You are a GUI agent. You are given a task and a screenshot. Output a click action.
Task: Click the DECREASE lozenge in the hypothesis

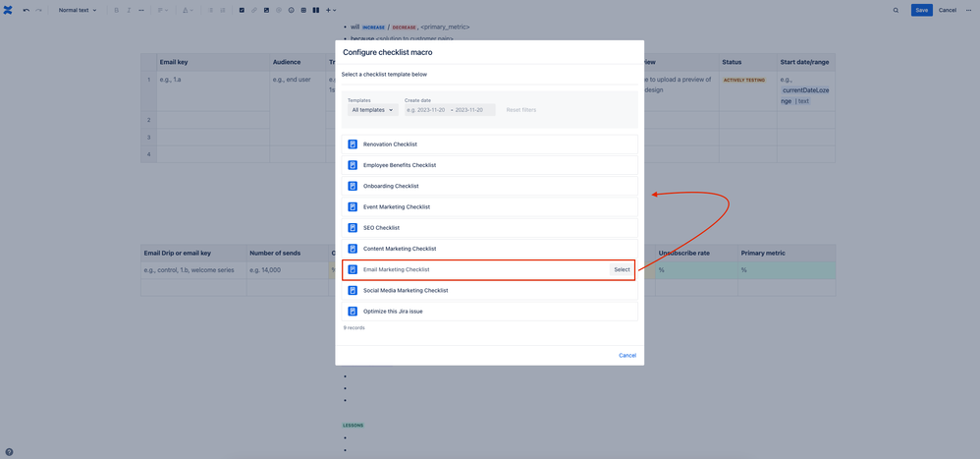click(x=404, y=28)
